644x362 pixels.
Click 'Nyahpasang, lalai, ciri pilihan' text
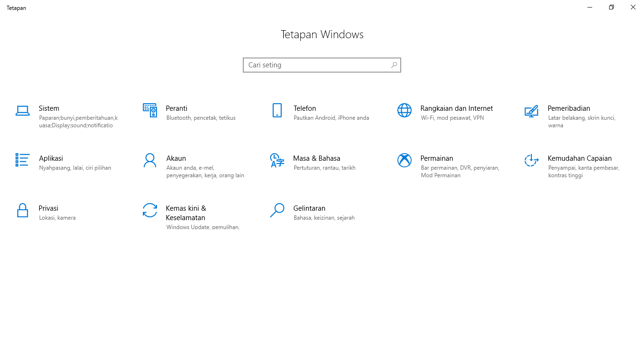click(75, 168)
